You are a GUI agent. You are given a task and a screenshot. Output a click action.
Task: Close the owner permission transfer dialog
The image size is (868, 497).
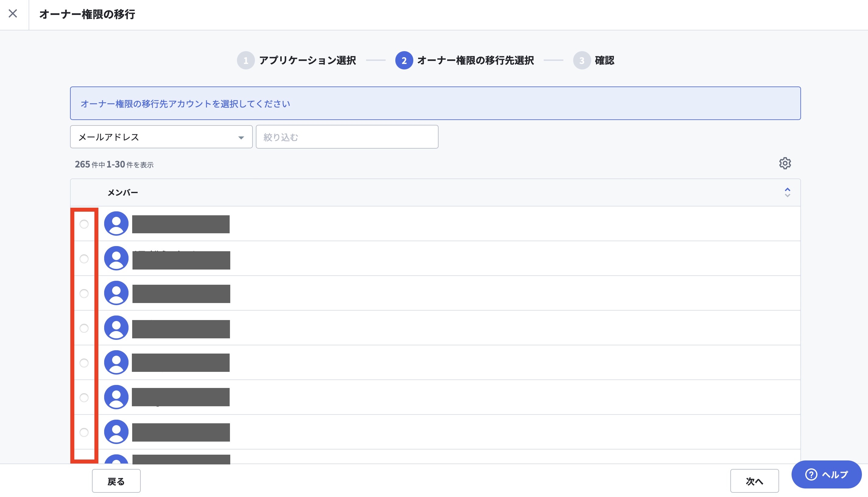click(x=13, y=14)
